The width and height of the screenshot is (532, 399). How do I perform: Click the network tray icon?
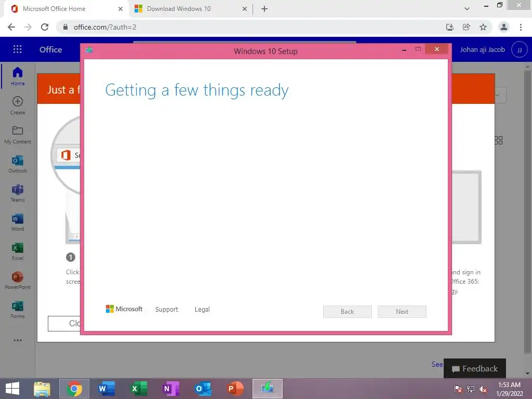pos(471,389)
